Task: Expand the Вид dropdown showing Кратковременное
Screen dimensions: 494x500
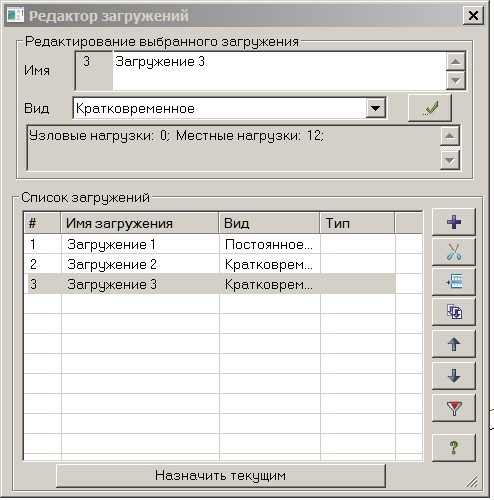Action: click(375, 108)
